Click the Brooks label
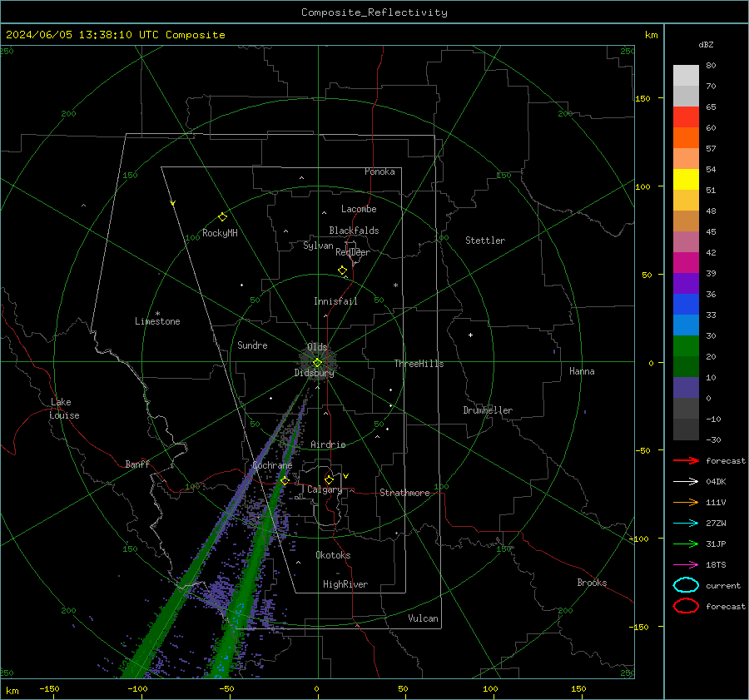 [592, 583]
